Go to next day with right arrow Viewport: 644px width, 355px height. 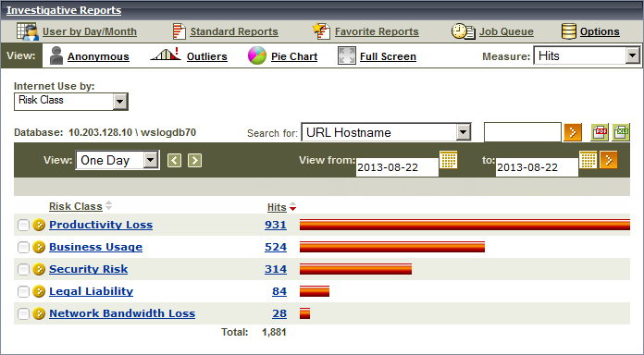point(194,160)
